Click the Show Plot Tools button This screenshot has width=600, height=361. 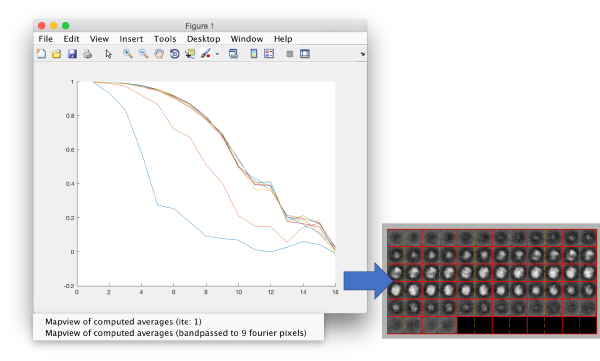coord(305,54)
